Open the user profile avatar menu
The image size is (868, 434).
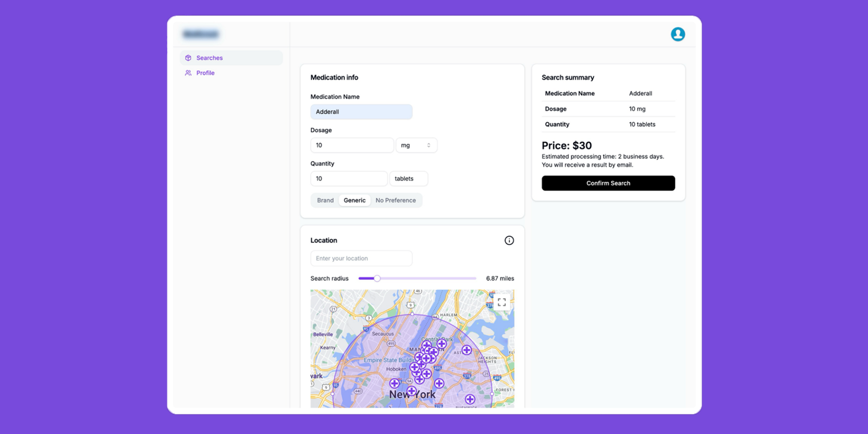point(678,34)
